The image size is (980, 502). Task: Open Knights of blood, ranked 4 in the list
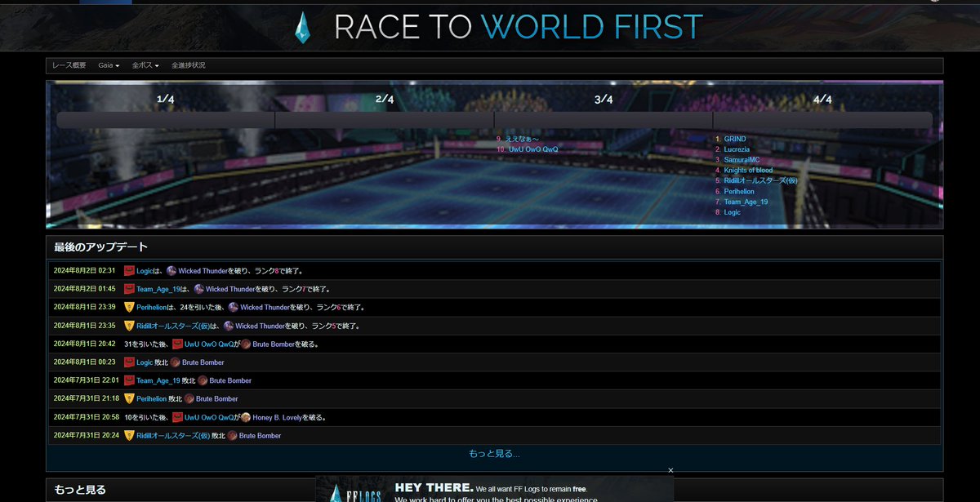(748, 171)
